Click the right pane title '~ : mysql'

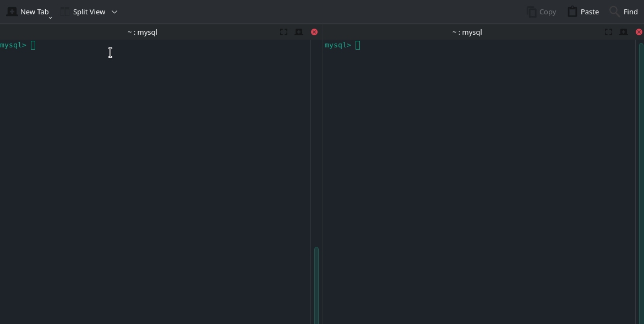(467, 32)
